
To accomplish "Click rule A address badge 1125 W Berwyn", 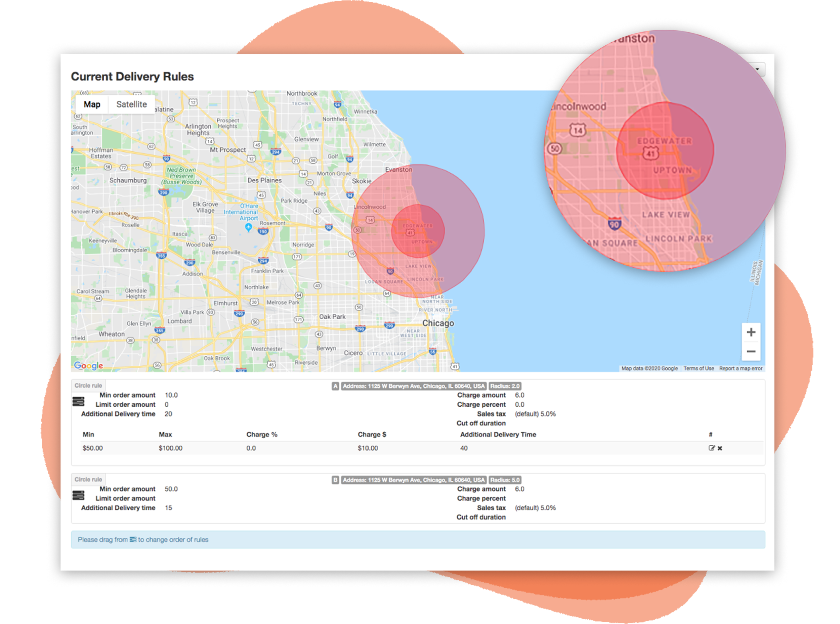I will 413,386.
